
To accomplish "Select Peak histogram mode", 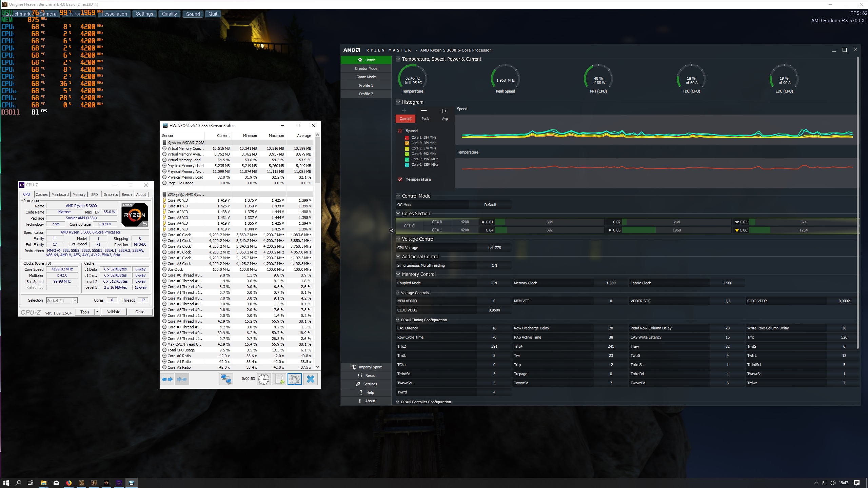I will pyautogui.click(x=425, y=119).
